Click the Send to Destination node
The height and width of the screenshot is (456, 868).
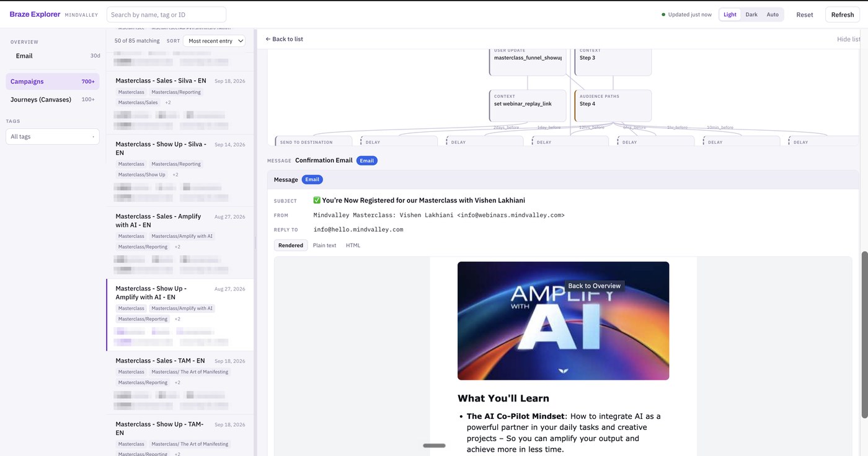click(x=314, y=141)
